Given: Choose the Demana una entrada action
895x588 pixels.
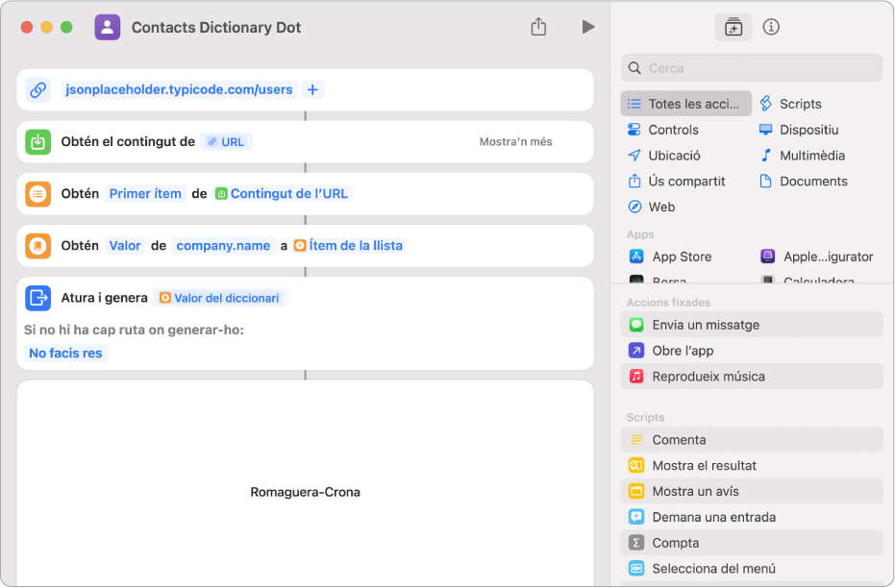Looking at the screenshot, I should (752, 517).
